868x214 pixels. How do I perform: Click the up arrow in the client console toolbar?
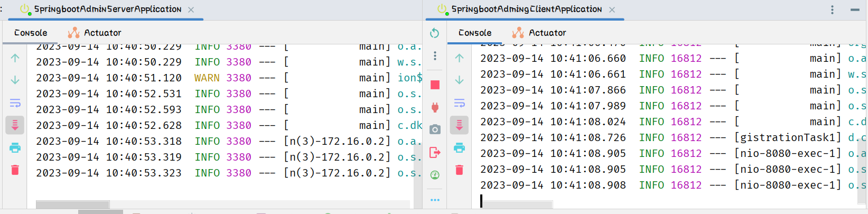tap(459, 58)
